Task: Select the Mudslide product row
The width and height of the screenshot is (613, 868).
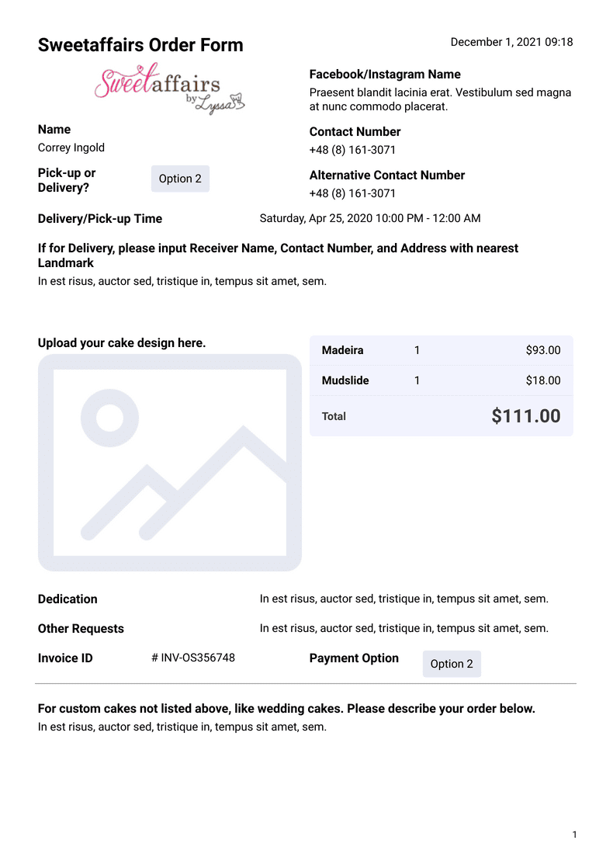Action: click(x=441, y=380)
